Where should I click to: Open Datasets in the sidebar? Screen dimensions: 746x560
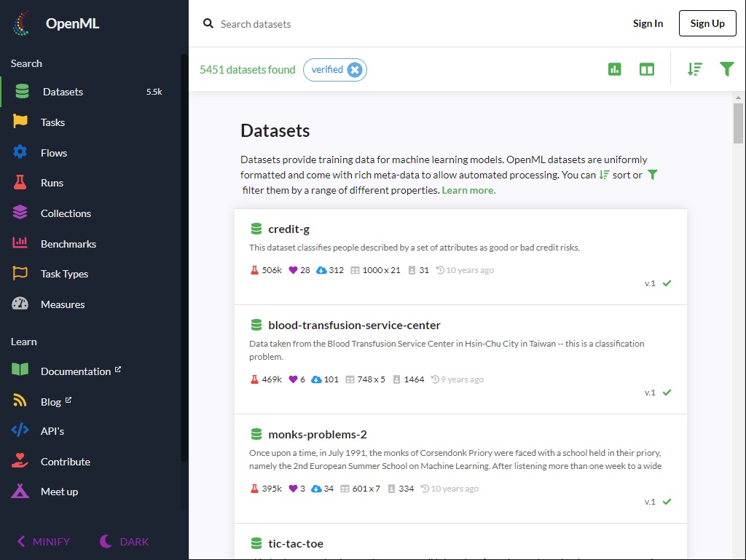point(90,92)
